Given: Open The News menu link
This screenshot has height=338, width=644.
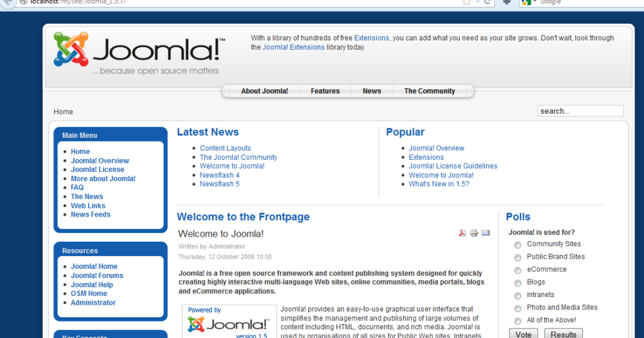Looking at the screenshot, I should click(x=87, y=196).
